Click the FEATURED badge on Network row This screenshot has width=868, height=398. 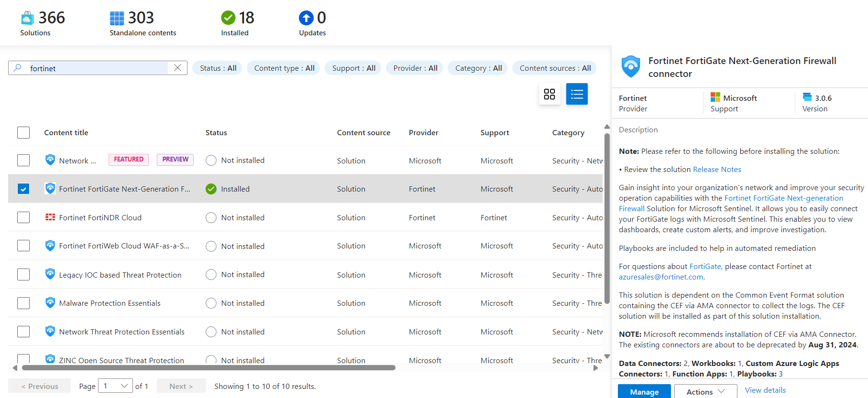click(129, 160)
